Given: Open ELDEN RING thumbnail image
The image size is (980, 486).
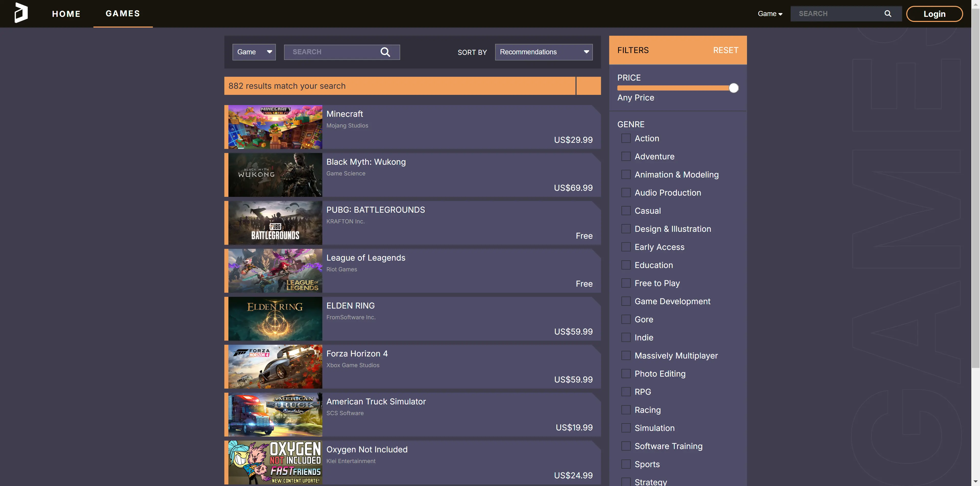Looking at the screenshot, I should [275, 318].
